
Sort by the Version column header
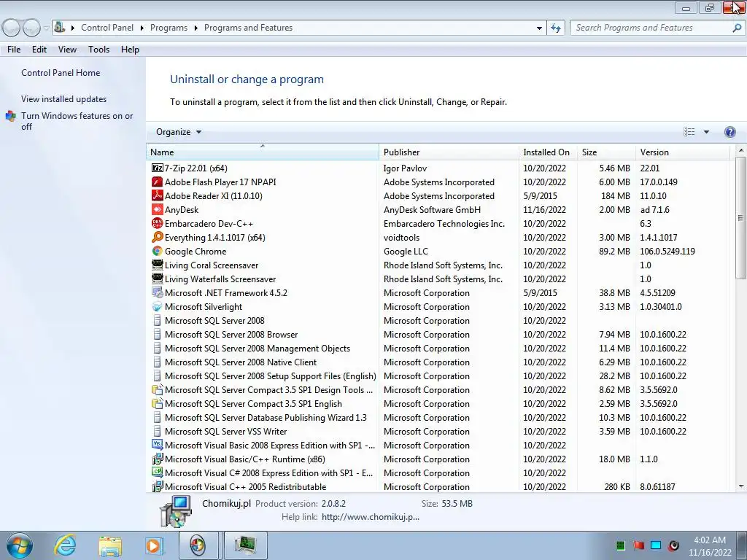coord(682,152)
